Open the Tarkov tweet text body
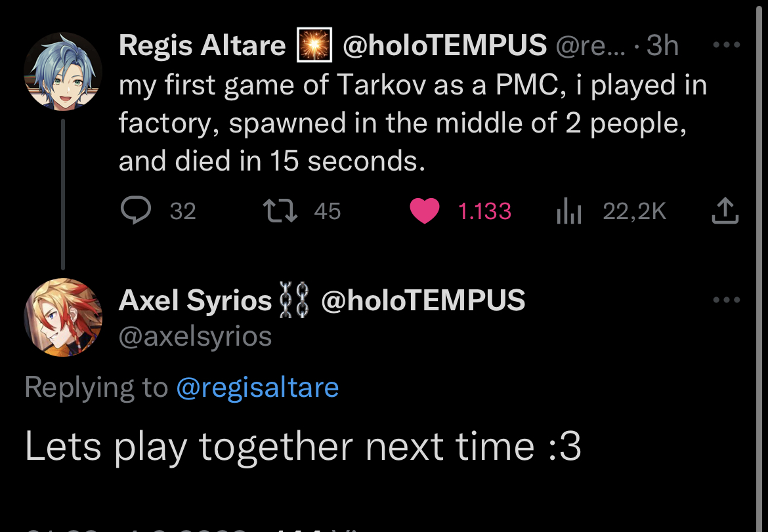This screenshot has height=532, width=768. pyautogui.click(x=412, y=123)
